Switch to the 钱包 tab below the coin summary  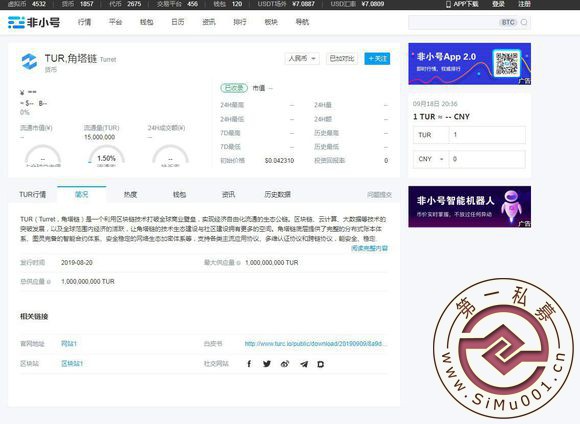(179, 195)
